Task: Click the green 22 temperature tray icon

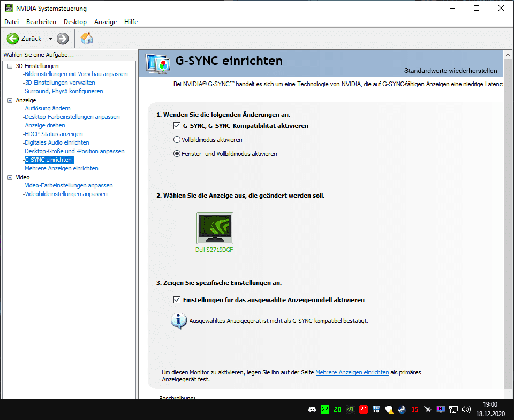Action: 325,409
